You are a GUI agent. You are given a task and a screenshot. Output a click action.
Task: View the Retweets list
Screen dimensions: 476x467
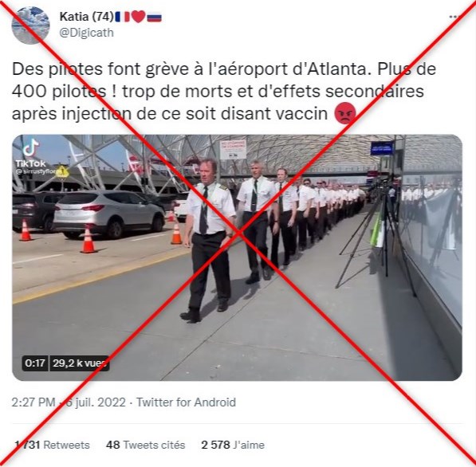pos(52,445)
